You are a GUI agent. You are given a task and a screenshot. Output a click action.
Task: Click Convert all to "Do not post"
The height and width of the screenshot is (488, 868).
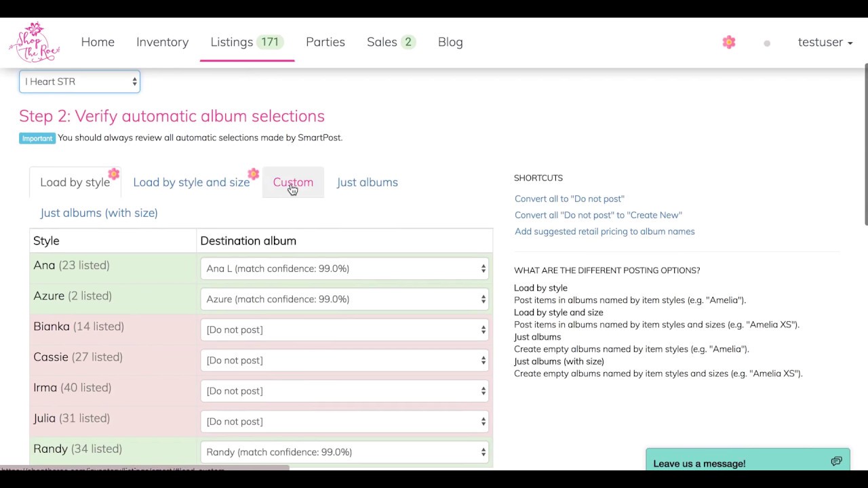[x=570, y=199]
